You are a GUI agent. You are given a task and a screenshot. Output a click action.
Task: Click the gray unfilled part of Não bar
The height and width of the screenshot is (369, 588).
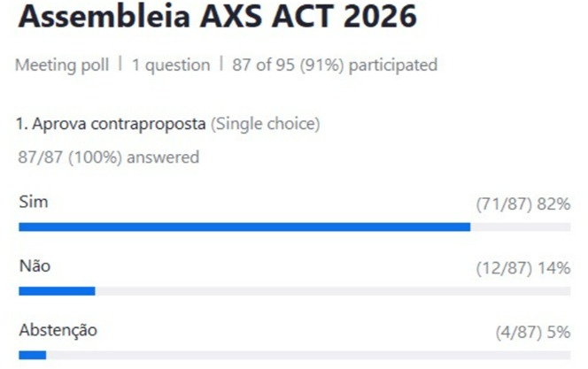[x=332, y=291]
